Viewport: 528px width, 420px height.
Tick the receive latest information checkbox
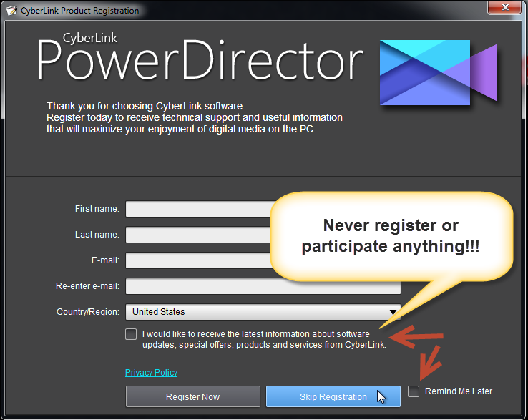coord(131,334)
